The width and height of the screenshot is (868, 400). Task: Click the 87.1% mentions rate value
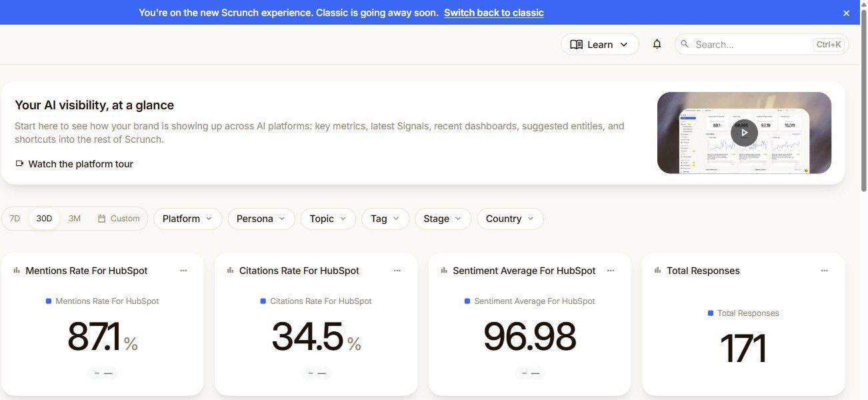[x=103, y=337]
